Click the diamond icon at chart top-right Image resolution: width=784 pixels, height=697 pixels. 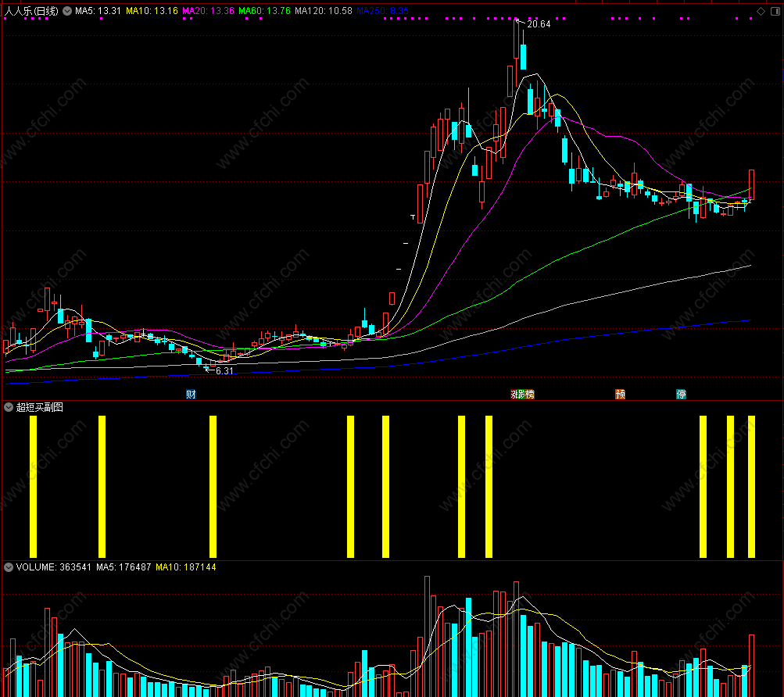pyautogui.click(x=761, y=11)
